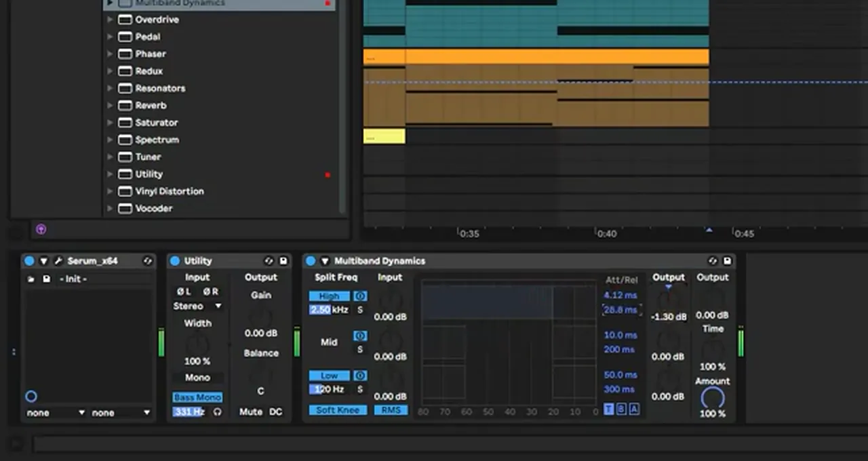Viewport: 868px width, 461px height.
Task: Solo the Low band with S button
Action: (360, 389)
